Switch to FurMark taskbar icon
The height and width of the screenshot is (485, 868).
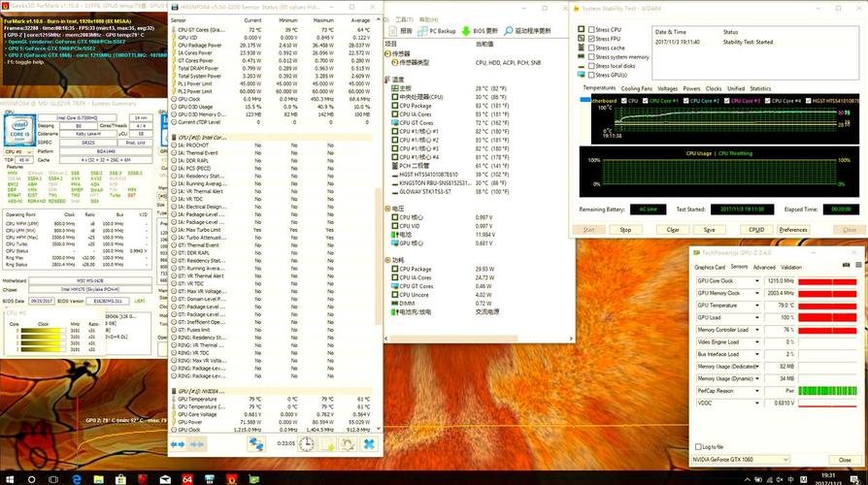coord(231,479)
